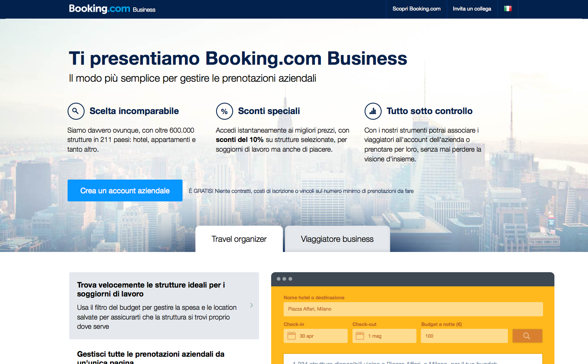The height and width of the screenshot is (364, 588).
Task: Click the Budget a notte (€) label
Action: point(442,324)
